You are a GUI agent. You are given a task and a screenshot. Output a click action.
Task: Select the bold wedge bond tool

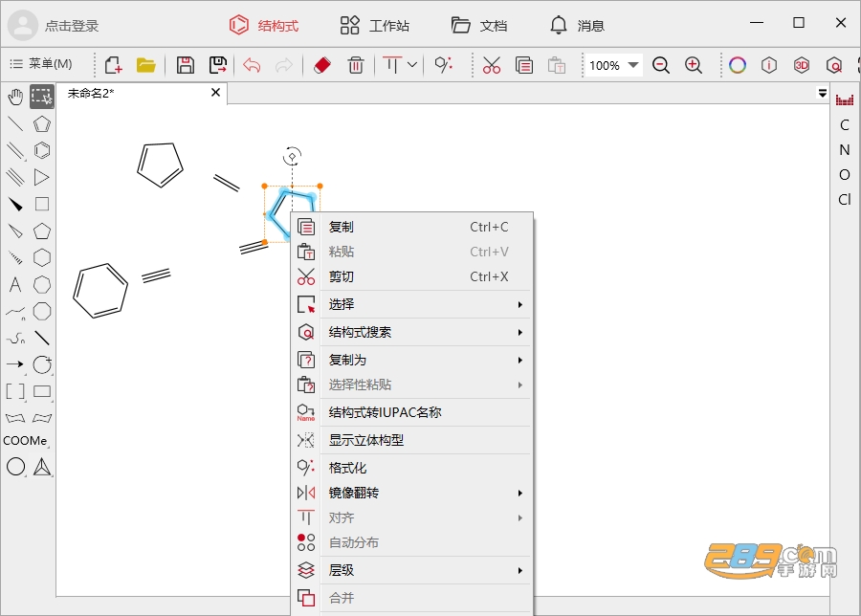point(15,205)
